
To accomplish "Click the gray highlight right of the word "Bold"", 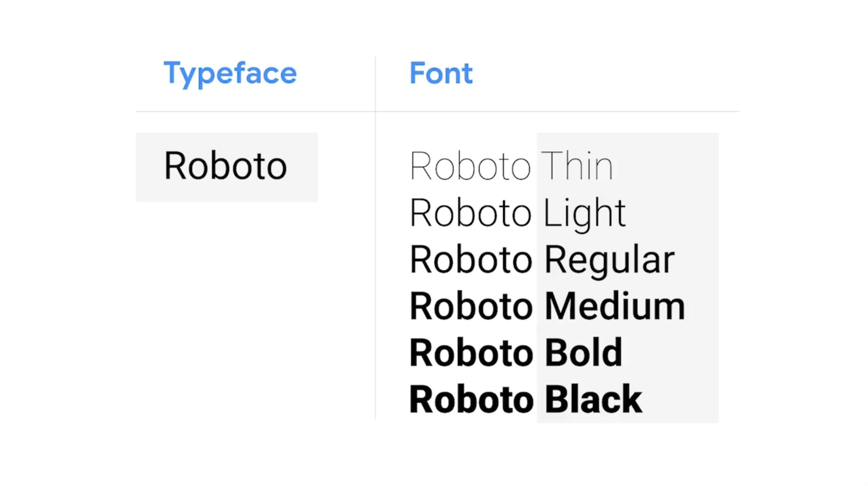I will point(669,353).
